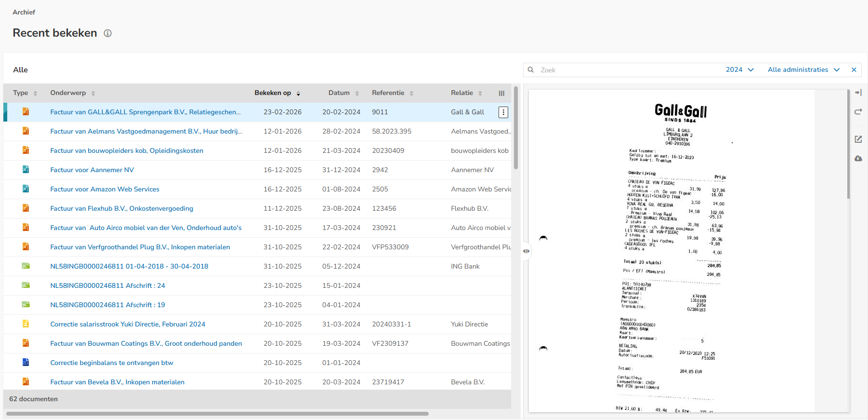Open NL58INGB0000246811 Afschrift : 19

107,305
